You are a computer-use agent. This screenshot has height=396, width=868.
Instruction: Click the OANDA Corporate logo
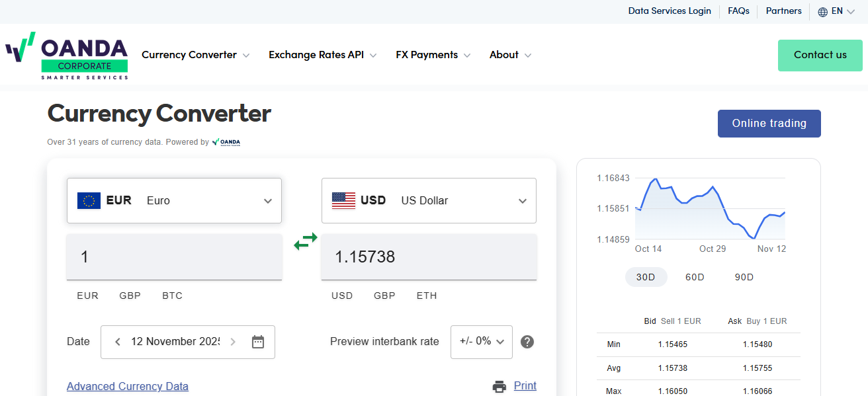(67, 56)
